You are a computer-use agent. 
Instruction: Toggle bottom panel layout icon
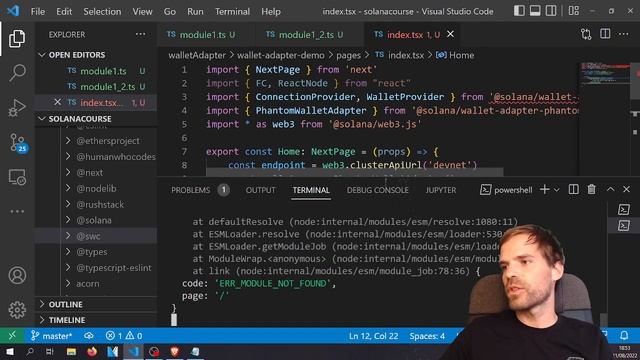tap(535, 11)
